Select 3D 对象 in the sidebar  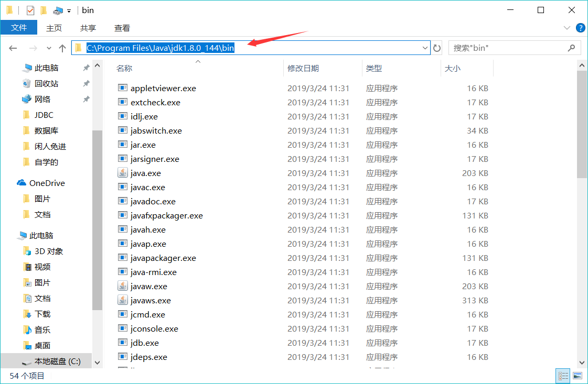click(x=49, y=251)
